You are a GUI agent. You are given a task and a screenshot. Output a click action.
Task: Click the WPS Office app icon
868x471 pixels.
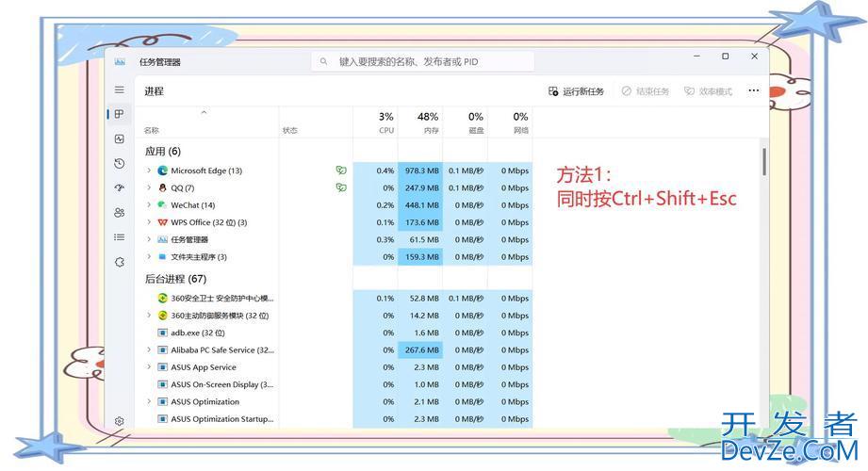point(162,222)
